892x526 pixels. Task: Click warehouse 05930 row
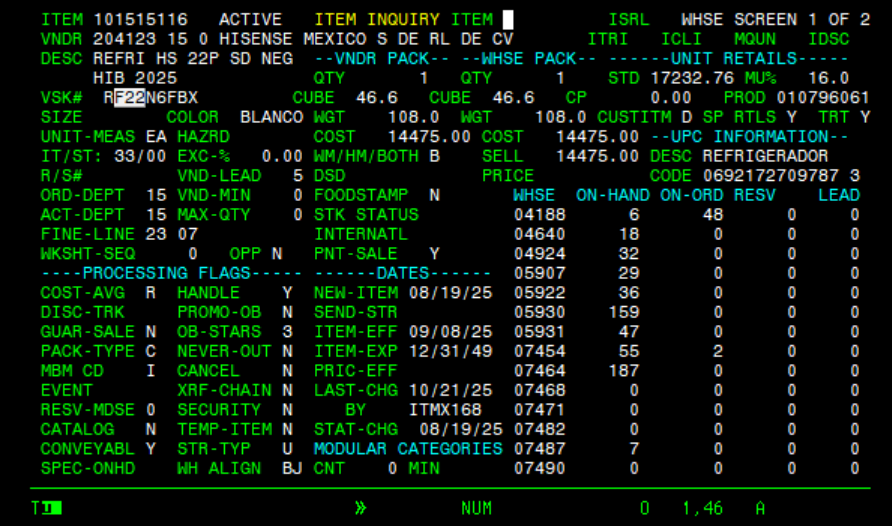[686, 312]
